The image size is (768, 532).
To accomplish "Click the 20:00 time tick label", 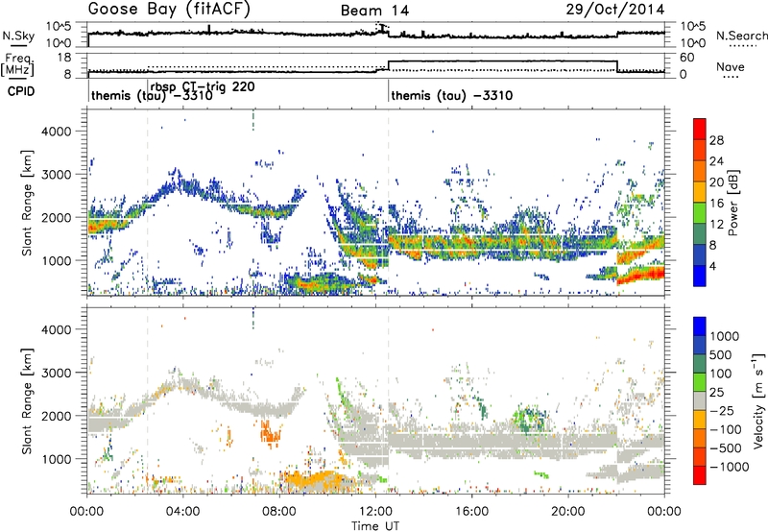I will click(x=568, y=512).
